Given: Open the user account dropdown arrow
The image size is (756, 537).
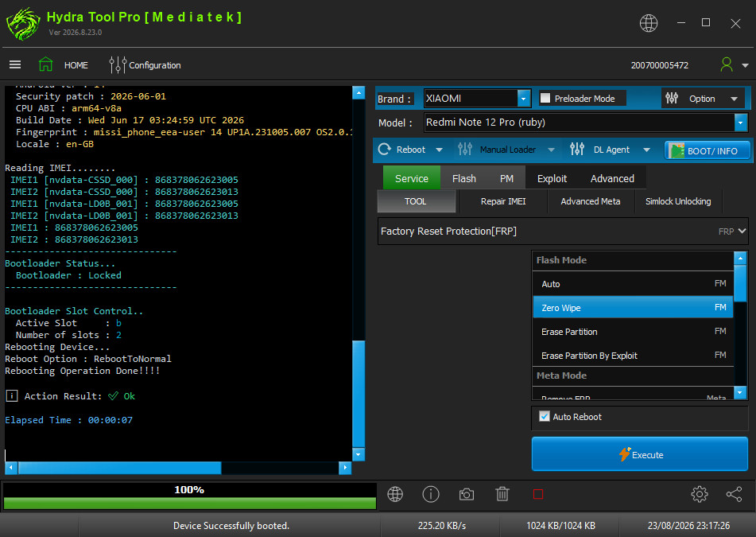Looking at the screenshot, I should click(x=745, y=65).
